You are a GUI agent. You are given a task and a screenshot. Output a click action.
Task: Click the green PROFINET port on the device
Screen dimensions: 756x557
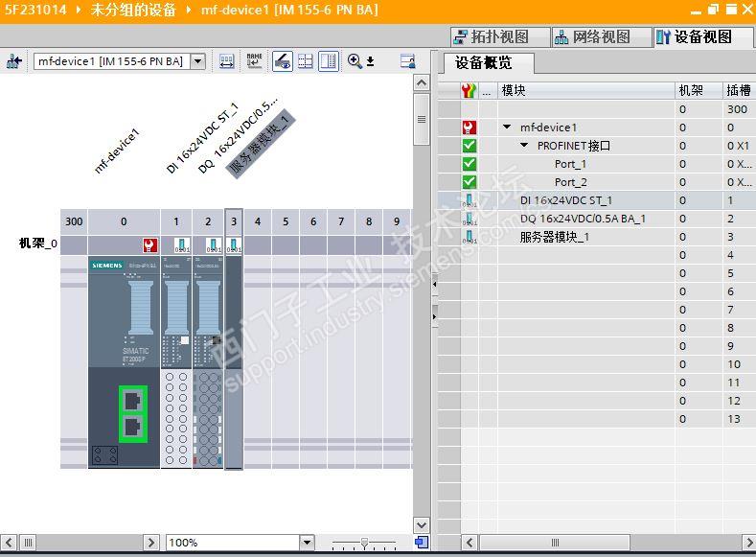133,414
